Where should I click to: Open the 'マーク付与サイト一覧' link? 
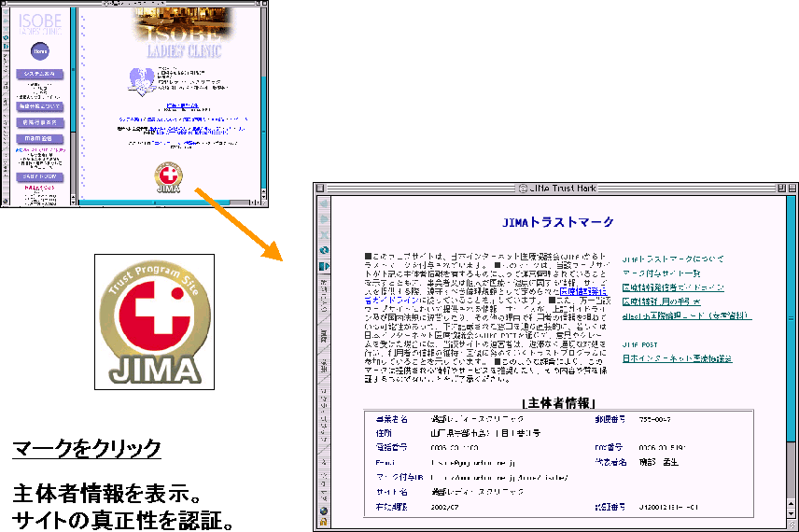pos(661,273)
